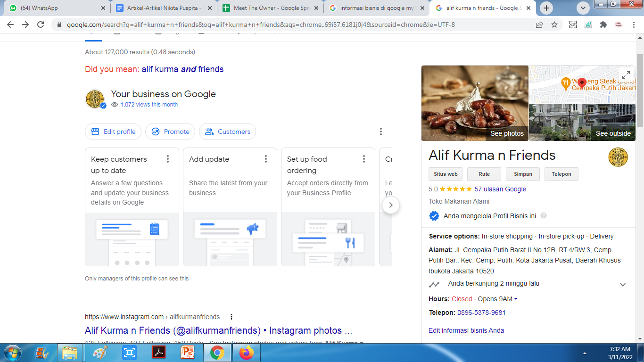Open the Customers button
Image resolution: width=644 pixels, height=362 pixels.
[227, 132]
